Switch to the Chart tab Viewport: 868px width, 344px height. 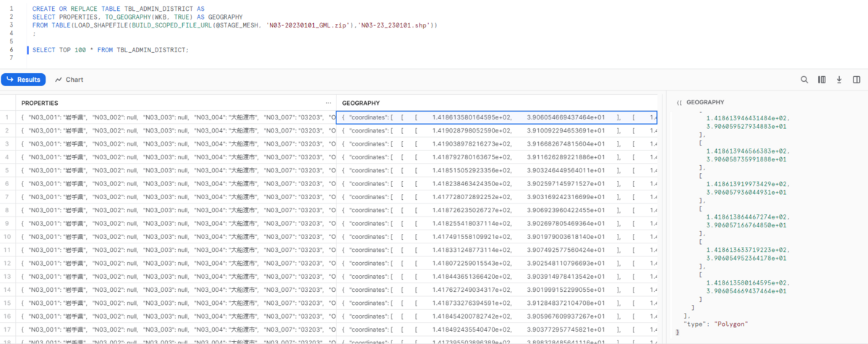click(x=69, y=80)
